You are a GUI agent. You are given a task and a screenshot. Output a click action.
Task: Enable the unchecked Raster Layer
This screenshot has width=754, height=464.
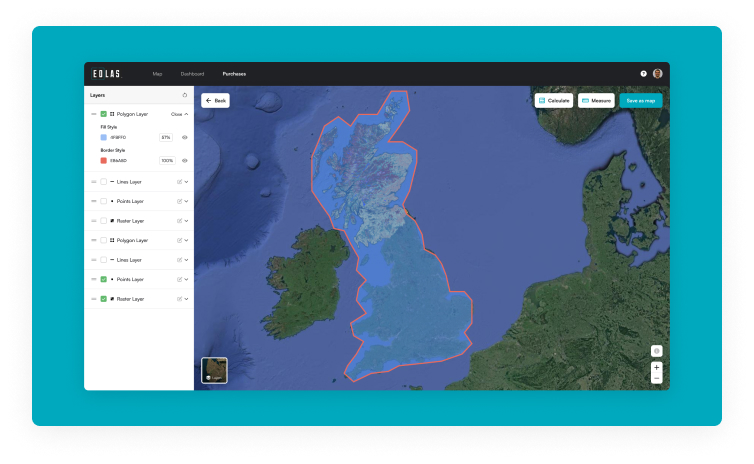pyautogui.click(x=103, y=221)
